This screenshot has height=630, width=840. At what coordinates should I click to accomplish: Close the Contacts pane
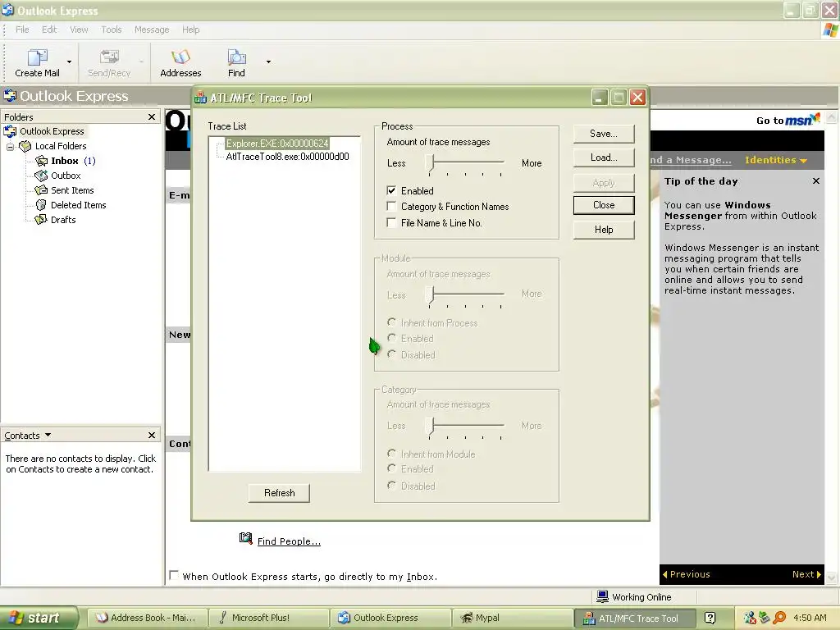point(152,435)
